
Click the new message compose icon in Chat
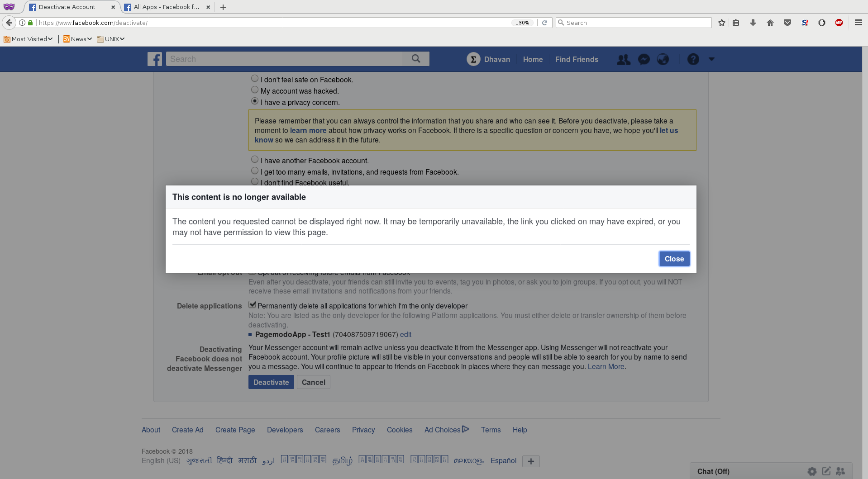click(826, 471)
